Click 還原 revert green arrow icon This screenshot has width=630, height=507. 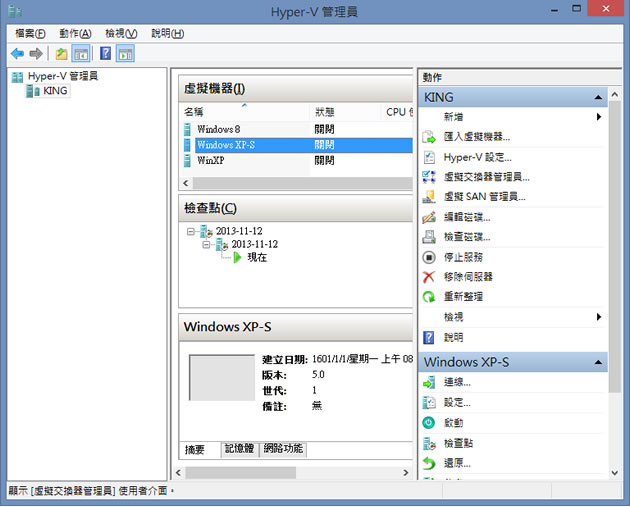[429, 463]
